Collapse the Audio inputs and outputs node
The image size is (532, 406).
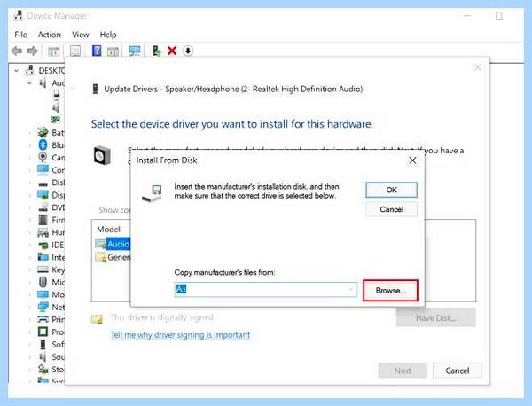point(30,82)
